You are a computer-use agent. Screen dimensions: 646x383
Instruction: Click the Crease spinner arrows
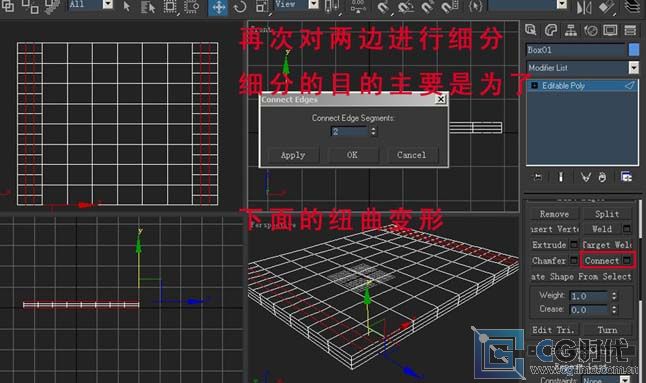tap(614, 310)
